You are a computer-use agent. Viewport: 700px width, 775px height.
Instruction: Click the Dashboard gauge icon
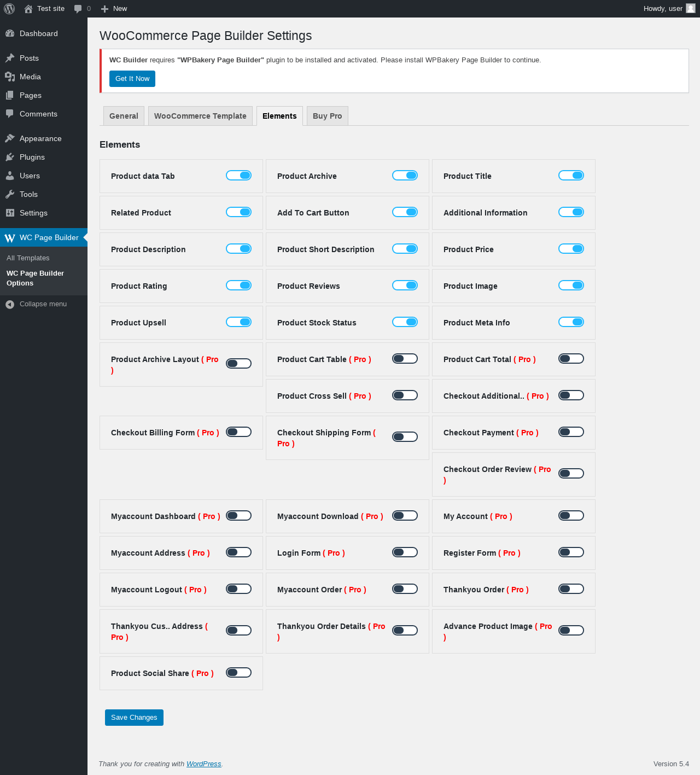(x=10, y=33)
